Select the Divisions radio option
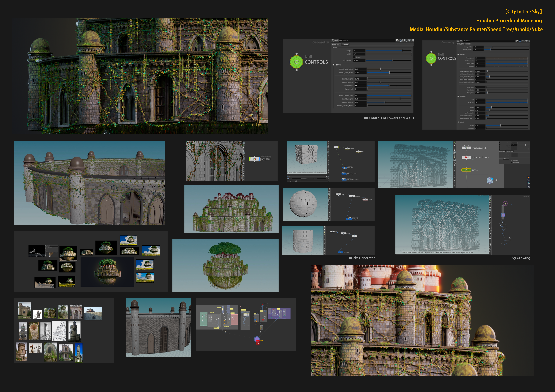555x392 pixels. point(502,152)
